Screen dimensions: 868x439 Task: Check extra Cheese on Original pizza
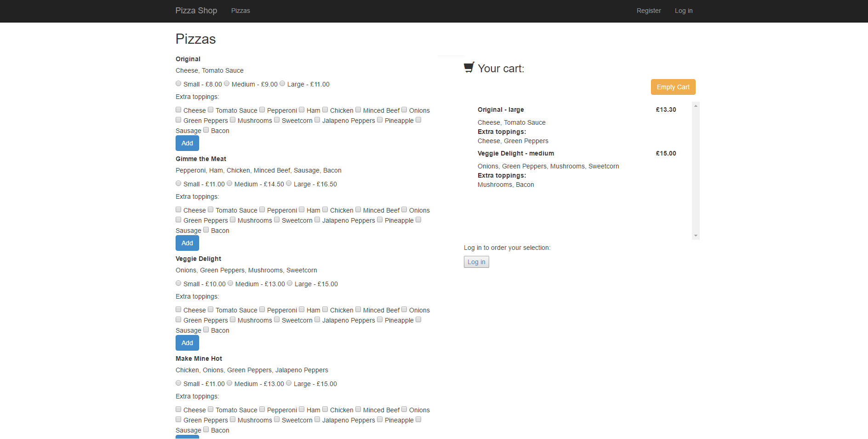coord(178,110)
